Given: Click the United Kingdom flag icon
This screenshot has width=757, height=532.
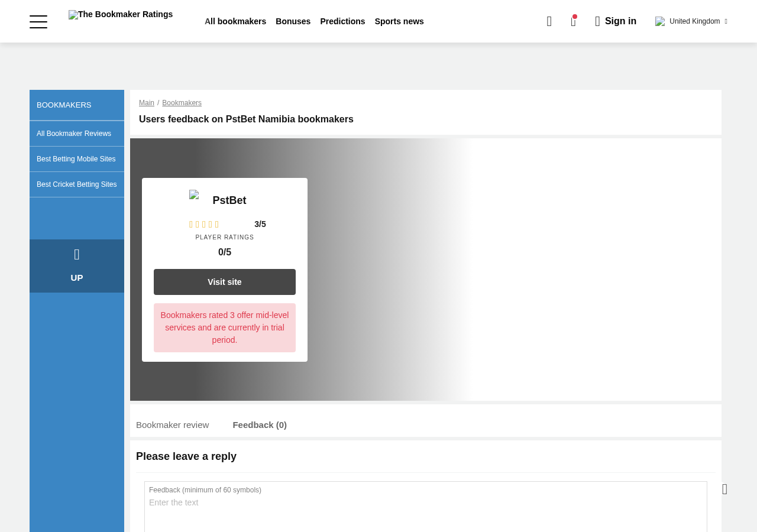Looking at the screenshot, I should [660, 22].
